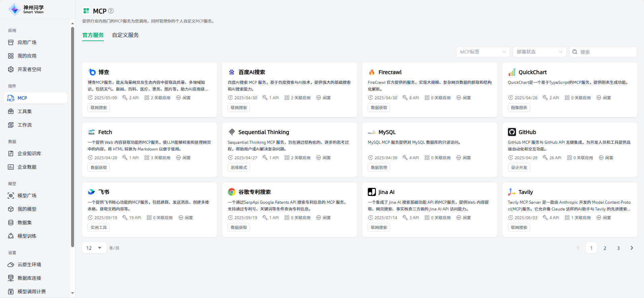
Task: Click the 谷歌专利搜索 Chrome logo icon
Action: pyautogui.click(x=231, y=192)
